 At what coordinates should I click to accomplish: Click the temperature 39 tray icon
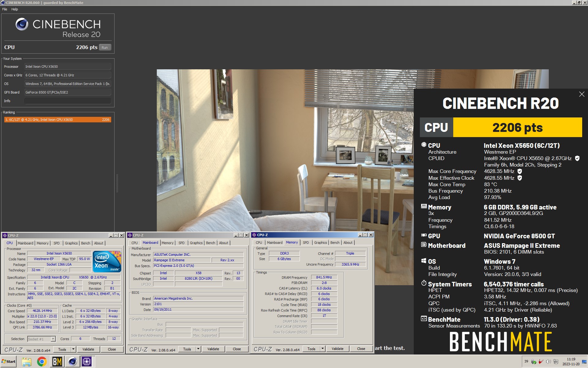tap(526, 362)
